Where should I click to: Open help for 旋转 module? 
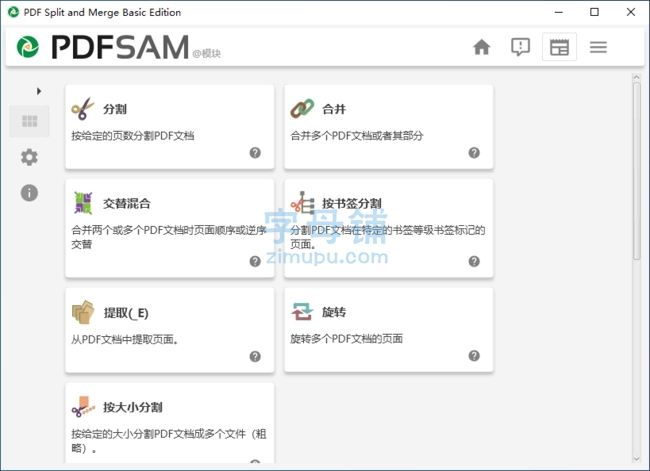click(474, 355)
